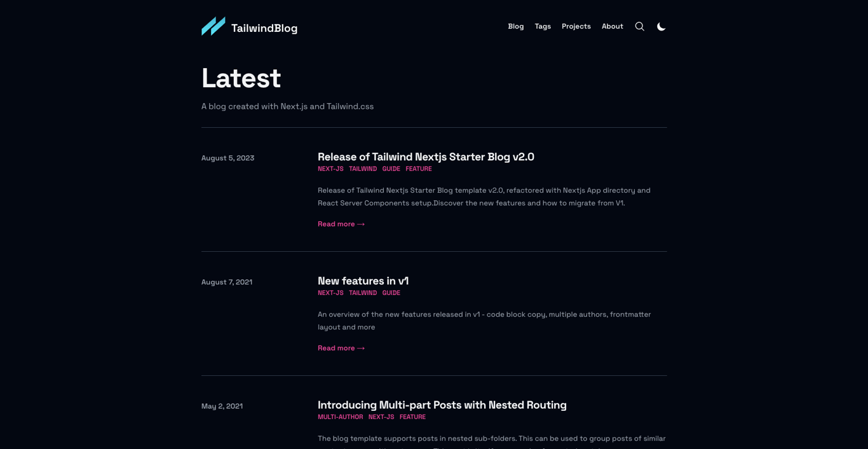Image resolution: width=868 pixels, height=449 pixels.
Task: Select MULTI-AUTHOR tag under Multi-part Posts
Action: pyautogui.click(x=341, y=417)
